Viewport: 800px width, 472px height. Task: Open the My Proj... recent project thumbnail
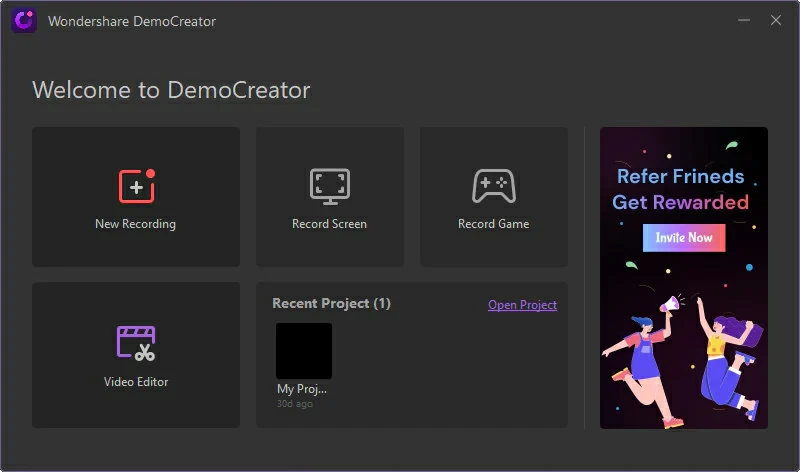(304, 351)
